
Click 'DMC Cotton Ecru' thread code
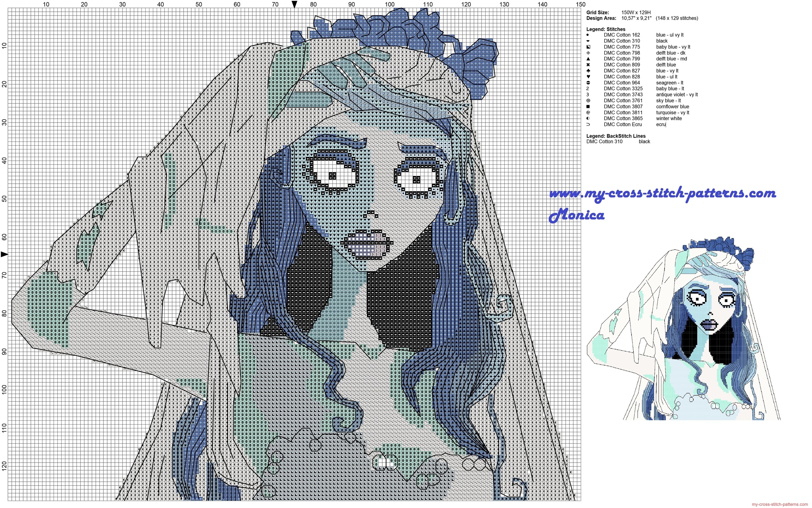coord(623,125)
